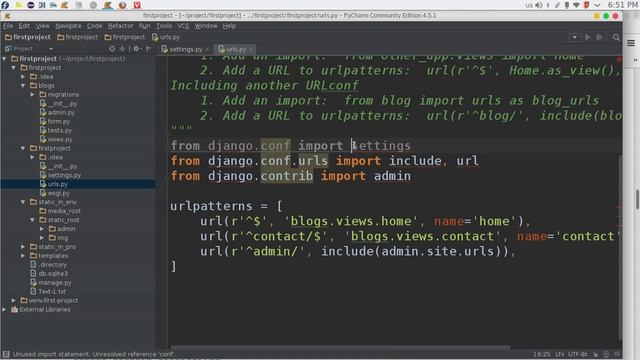Collapse the blogs folder arrow
640x360 pixels.
[x=23, y=86]
